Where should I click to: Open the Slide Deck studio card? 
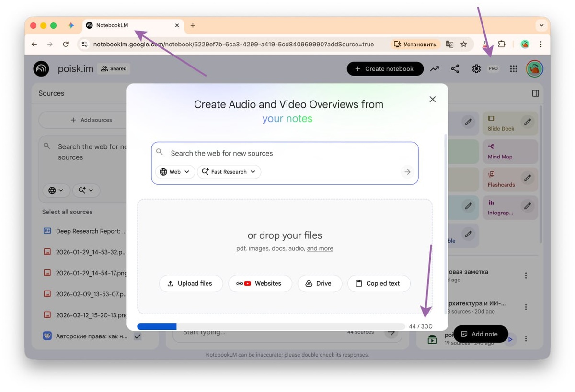tap(510, 123)
